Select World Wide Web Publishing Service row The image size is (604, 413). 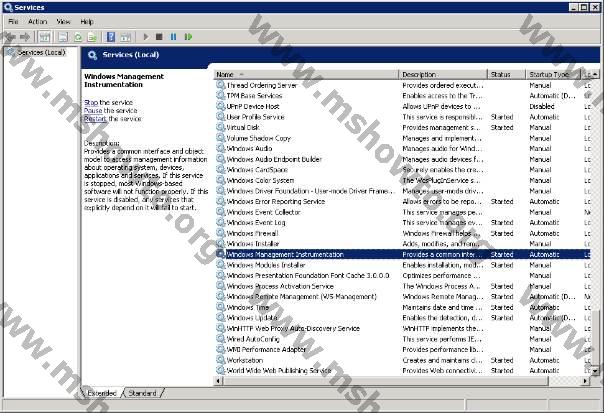pyautogui.click(x=402, y=371)
